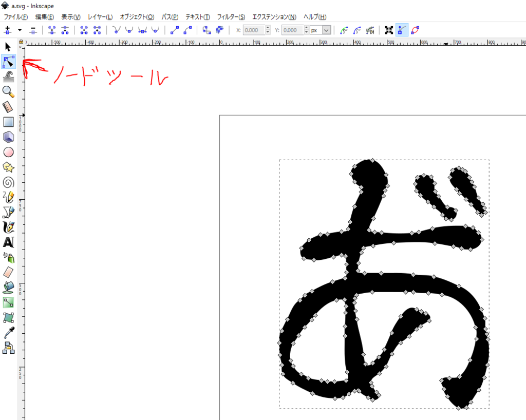Open the px units dropdown
This screenshot has width=526, height=420.
(321, 30)
